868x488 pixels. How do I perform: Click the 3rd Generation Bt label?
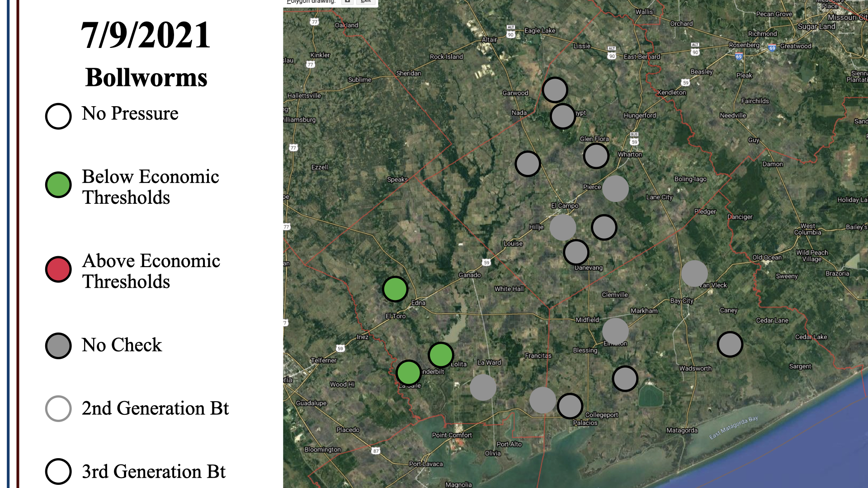click(x=154, y=472)
